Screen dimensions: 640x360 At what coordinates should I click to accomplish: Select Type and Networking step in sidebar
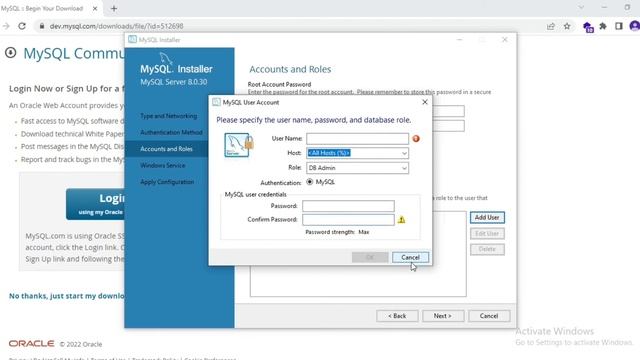point(169,116)
